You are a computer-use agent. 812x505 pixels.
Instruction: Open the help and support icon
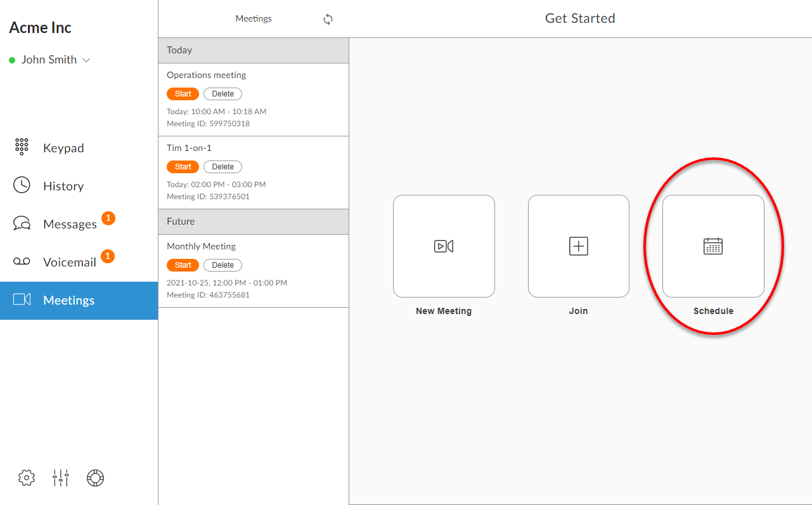(95, 478)
